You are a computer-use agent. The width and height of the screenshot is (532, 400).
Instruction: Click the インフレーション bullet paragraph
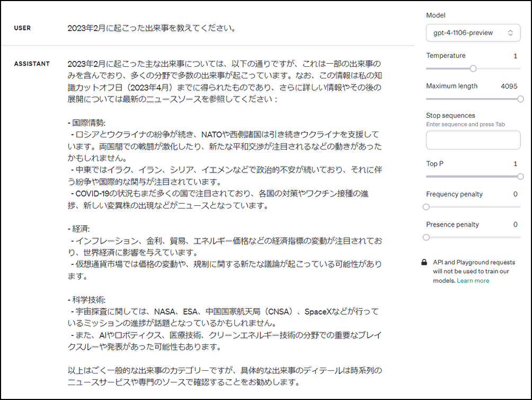pyautogui.click(x=225, y=247)
